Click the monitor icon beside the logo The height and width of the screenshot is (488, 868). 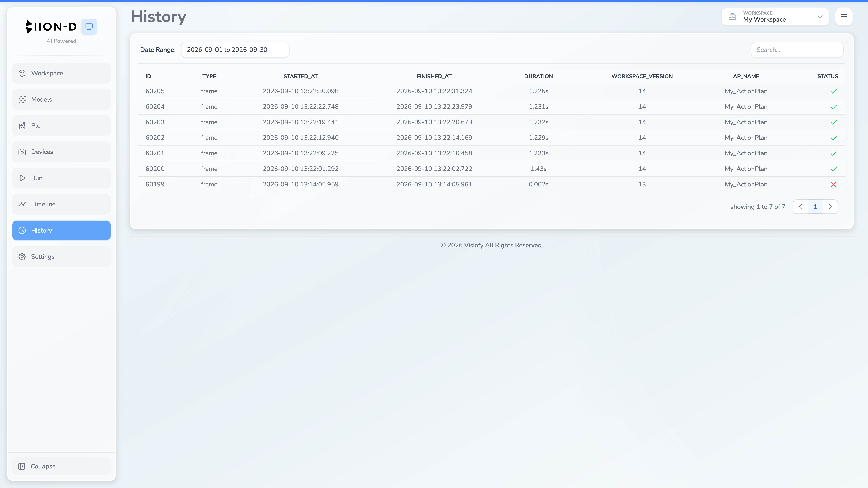click(89, 27)
